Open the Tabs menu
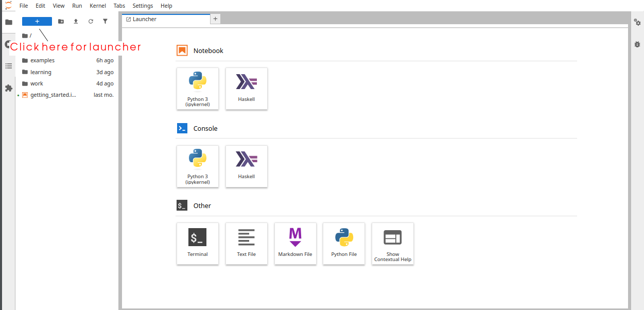This screenshot has height=310, width=644. (x=119, y=6)
